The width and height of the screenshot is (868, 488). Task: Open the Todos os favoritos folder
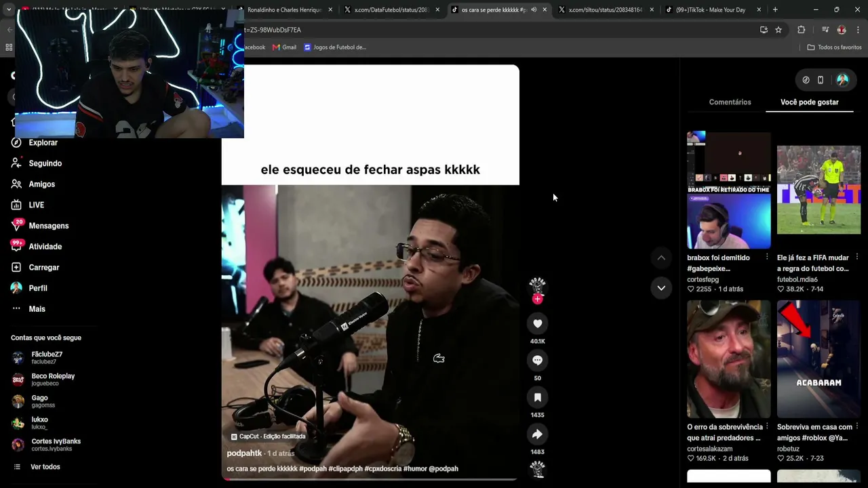834,47
